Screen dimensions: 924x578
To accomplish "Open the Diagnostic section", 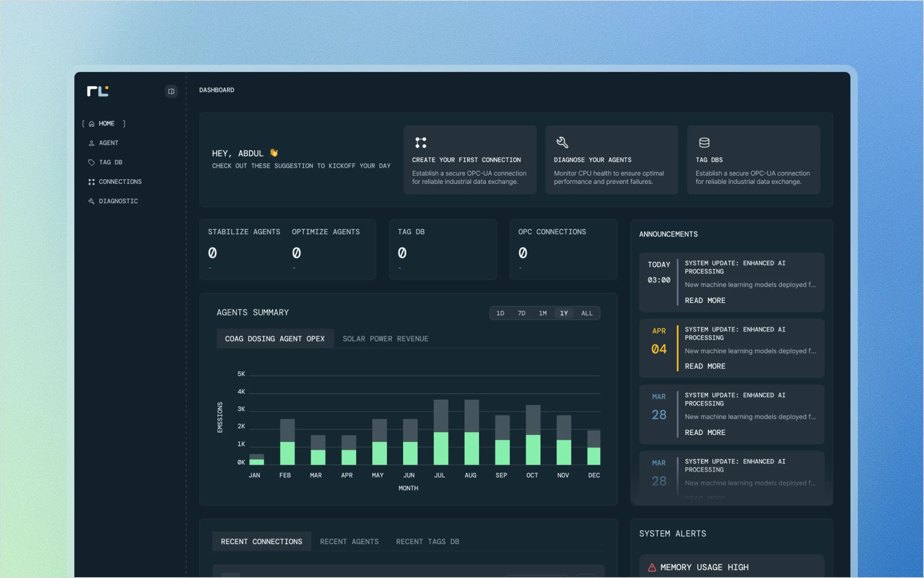I will (x=113, y=201).
